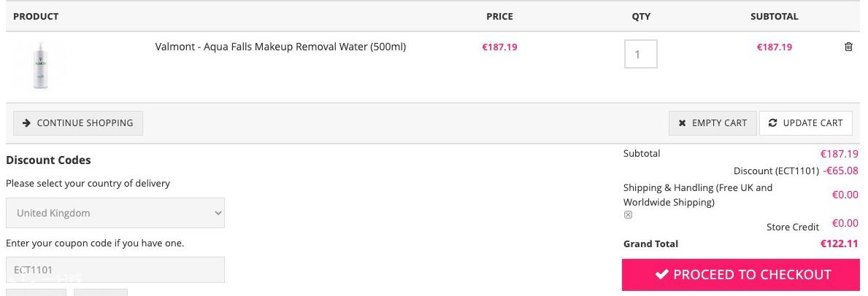Screen dimensions: 868x296
Task: Open the Valmont product bottle thumbnail
Action: (39, 66)
